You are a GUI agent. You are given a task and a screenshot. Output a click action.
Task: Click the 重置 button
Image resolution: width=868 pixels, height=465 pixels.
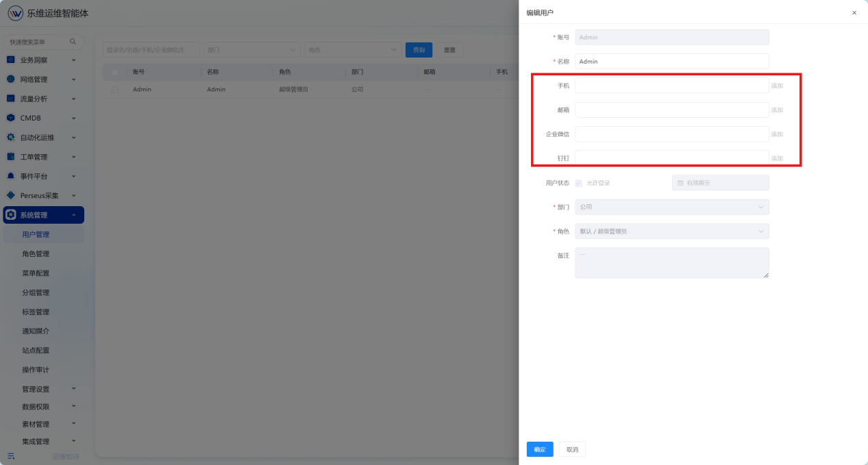click(449, 50)
